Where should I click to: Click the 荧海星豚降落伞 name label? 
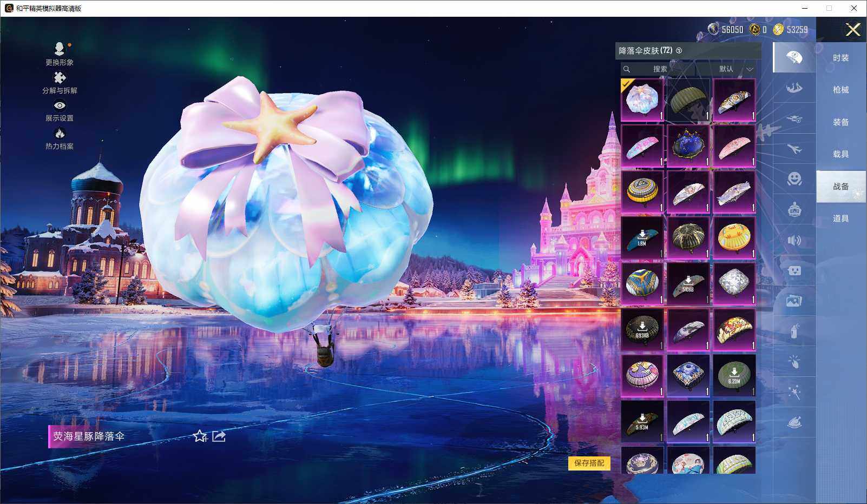[89, 436]
